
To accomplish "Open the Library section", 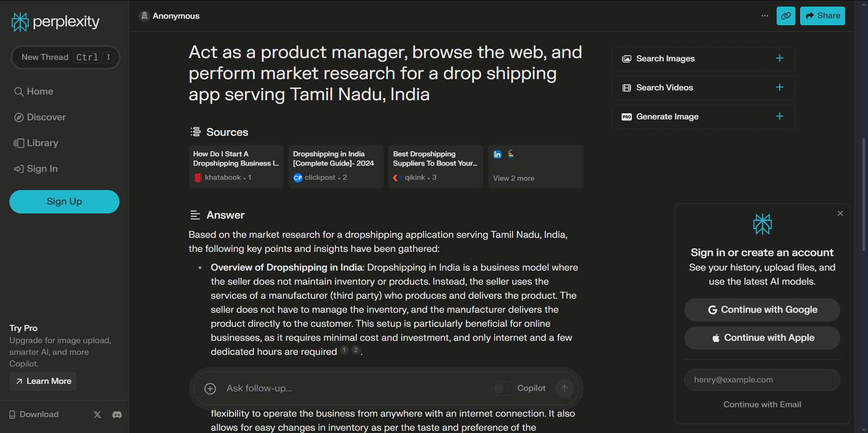I will coord(36,143).
